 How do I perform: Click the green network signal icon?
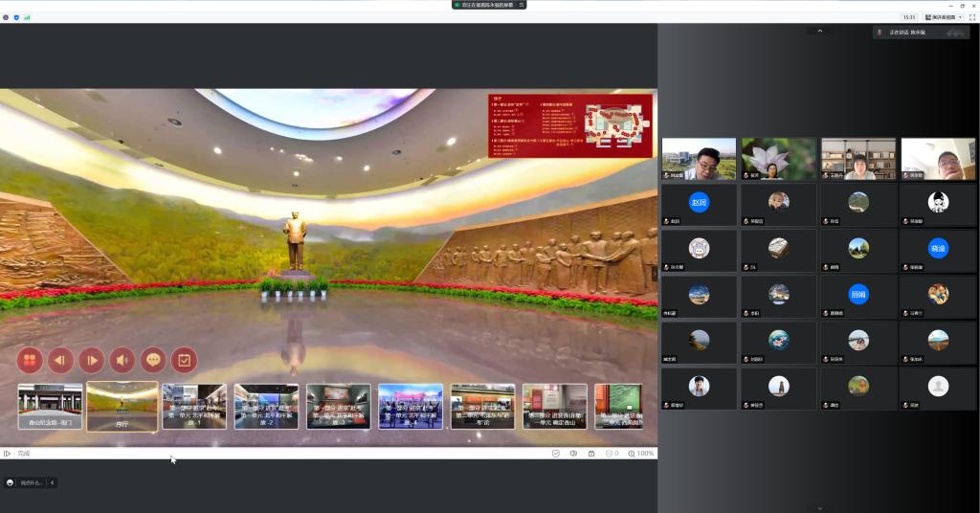click(x=27, y=17)
